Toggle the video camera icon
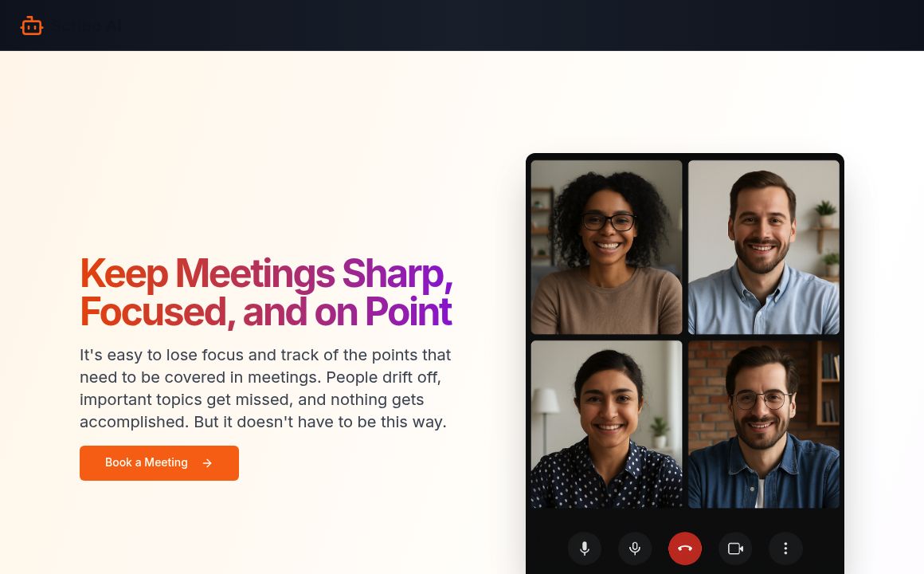Screen dimensions: 924x574 coord(735,548)
